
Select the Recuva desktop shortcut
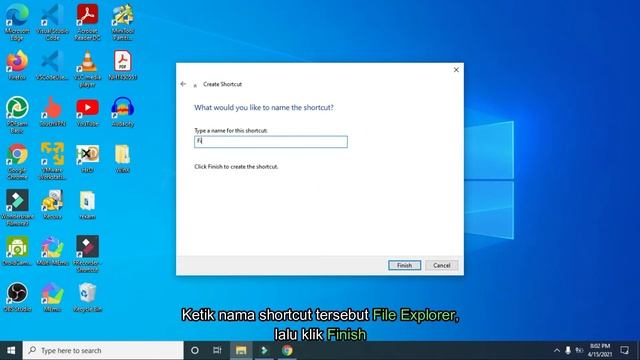click(52, 204)
